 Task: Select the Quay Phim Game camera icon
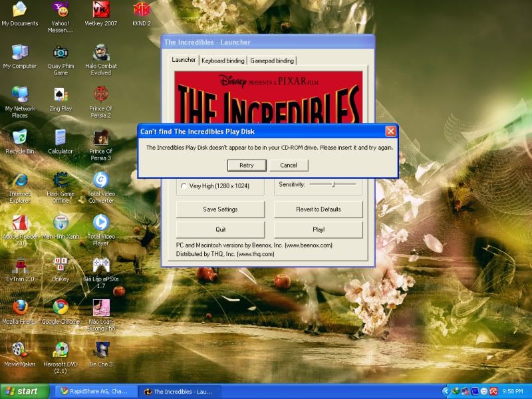click(61, 60)
